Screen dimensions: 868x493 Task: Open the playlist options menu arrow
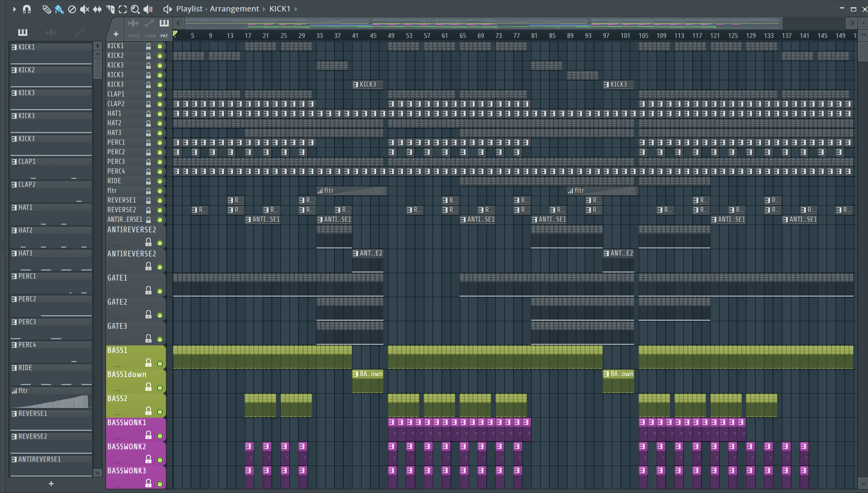(x=14, y=9)
